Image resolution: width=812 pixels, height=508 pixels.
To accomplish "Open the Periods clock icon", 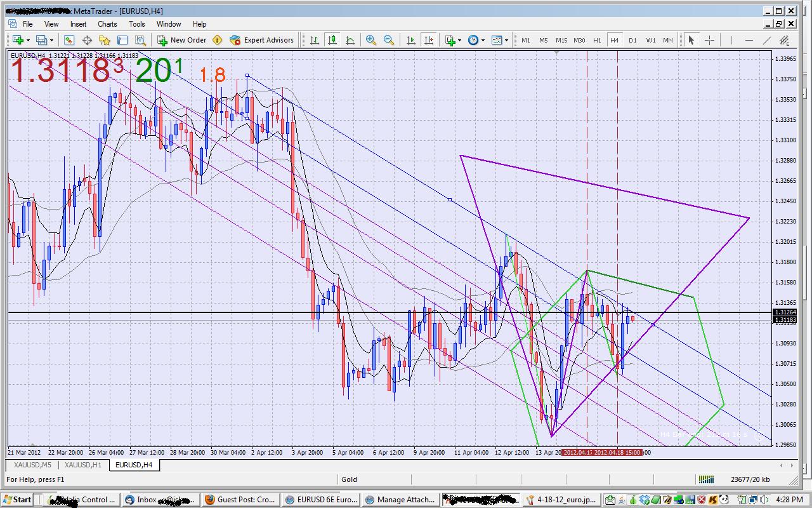I will (x=473, y=40).
